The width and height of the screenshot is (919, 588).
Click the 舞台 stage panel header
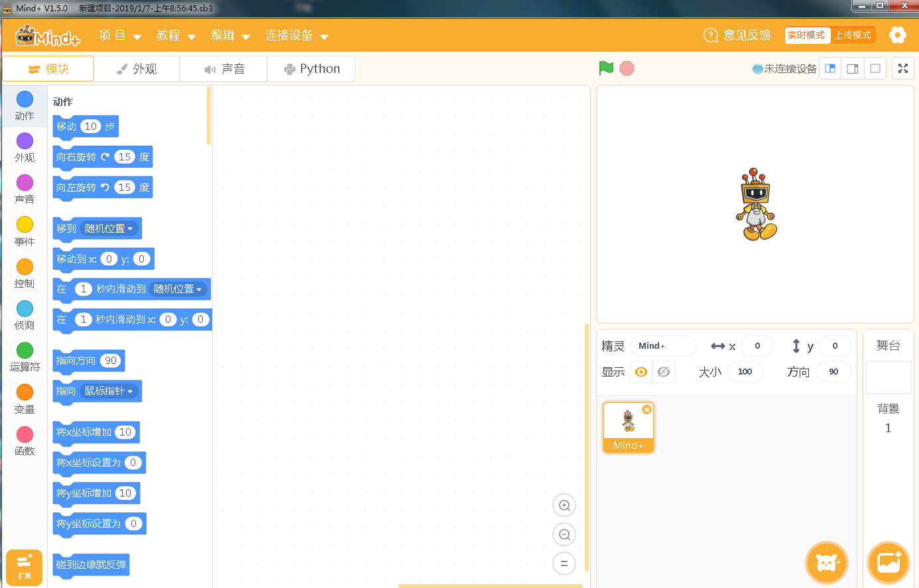point(888,345)
